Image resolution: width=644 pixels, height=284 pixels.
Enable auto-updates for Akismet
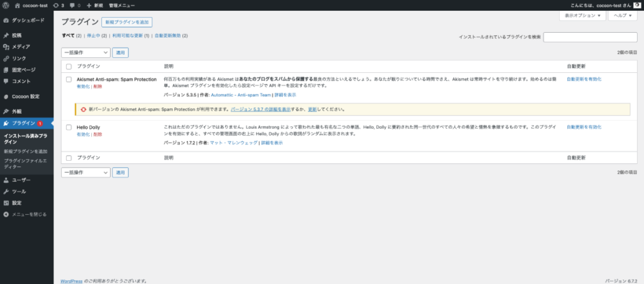tap(584, 79)
